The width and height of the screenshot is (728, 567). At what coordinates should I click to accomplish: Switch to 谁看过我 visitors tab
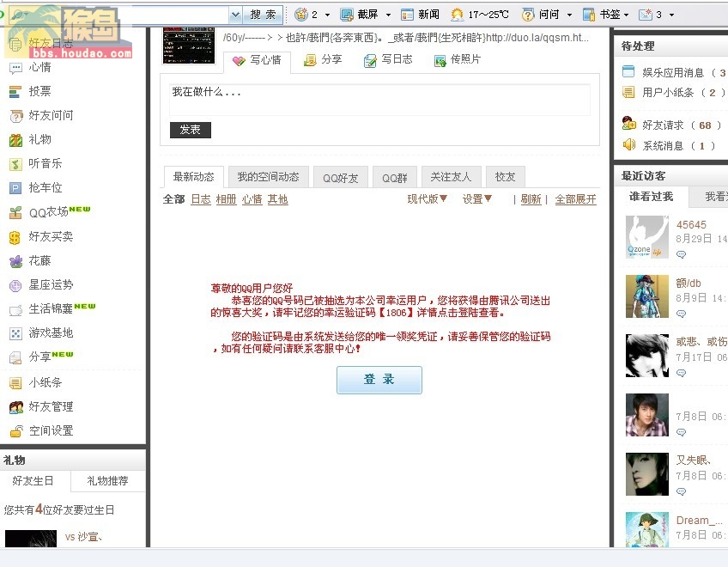point(651,197)
